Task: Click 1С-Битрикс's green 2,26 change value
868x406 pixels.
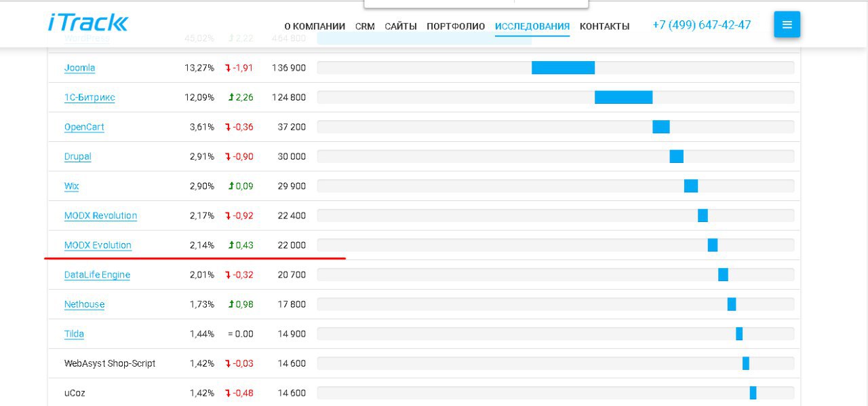Action: pos(241,97)
